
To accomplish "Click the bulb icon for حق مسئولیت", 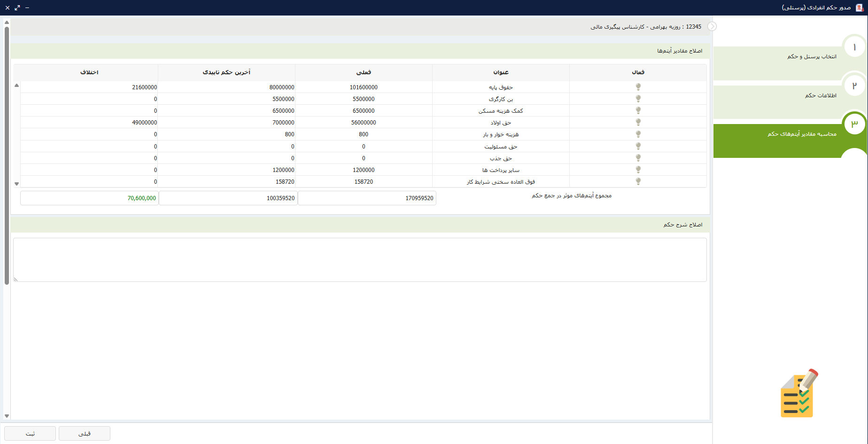I will [x=638, y=146].
